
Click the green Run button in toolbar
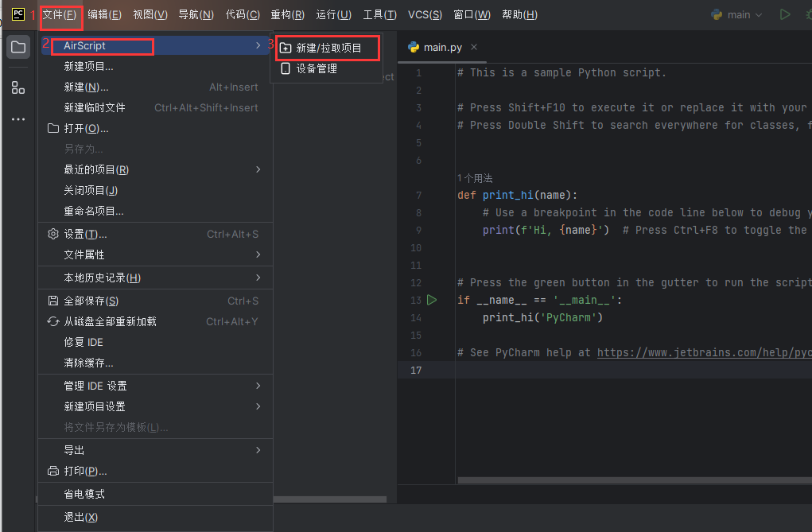(785, 14)
